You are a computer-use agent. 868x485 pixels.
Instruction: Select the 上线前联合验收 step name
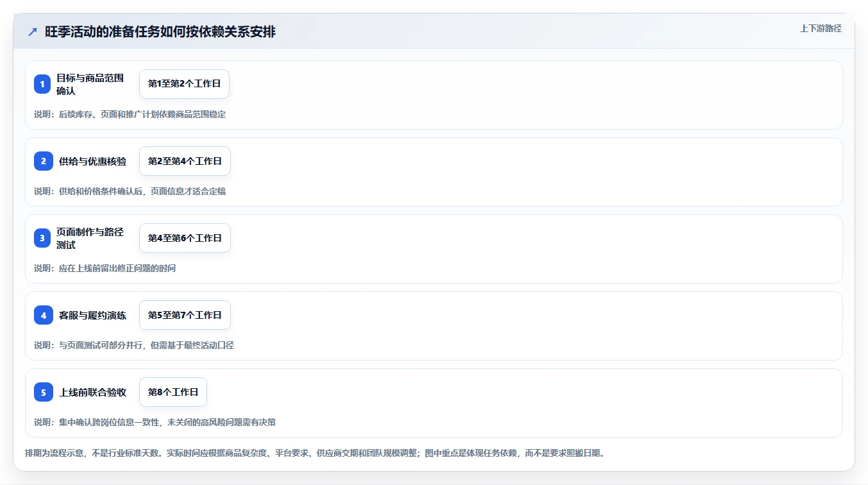coord(93,392)
